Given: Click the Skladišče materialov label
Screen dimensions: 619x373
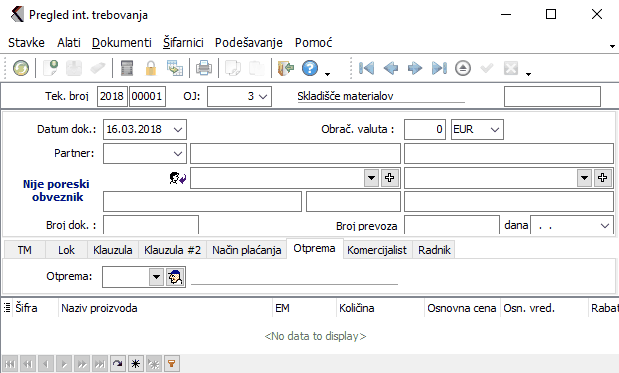Looking at the screenshot, I should pos(345,96).
